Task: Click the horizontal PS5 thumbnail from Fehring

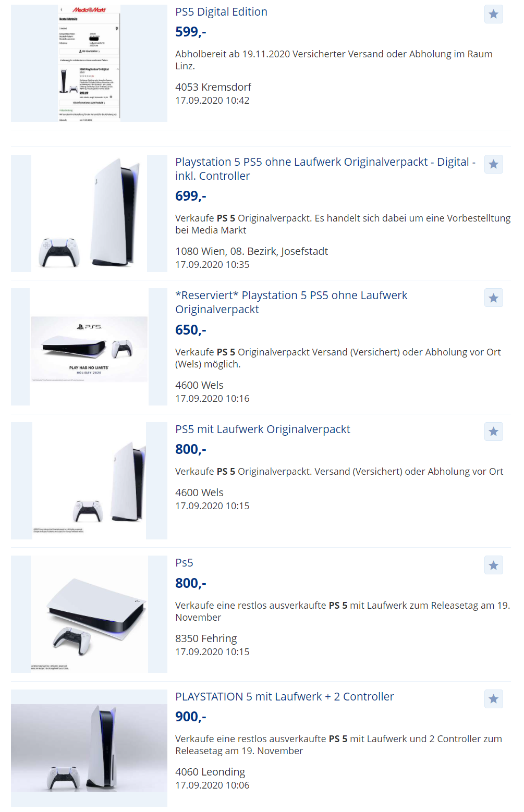Action: tap(89, 614)
